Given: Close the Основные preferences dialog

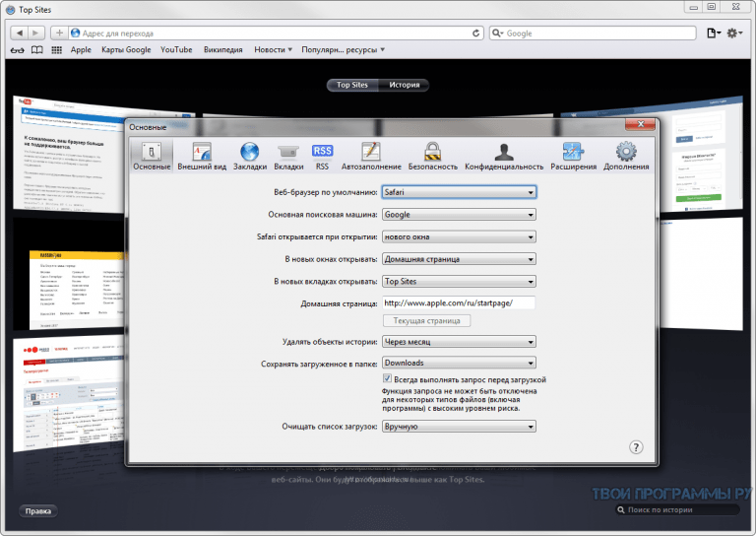Looking at the screenshot, I should [x=640, y=124].
